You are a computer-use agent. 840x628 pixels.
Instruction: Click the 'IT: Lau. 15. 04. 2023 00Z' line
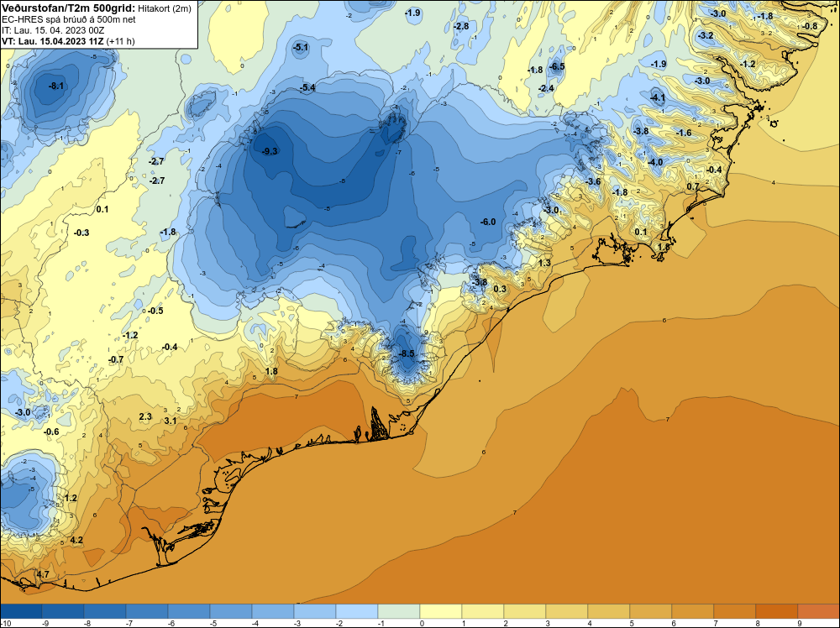(x=53, y=30)
